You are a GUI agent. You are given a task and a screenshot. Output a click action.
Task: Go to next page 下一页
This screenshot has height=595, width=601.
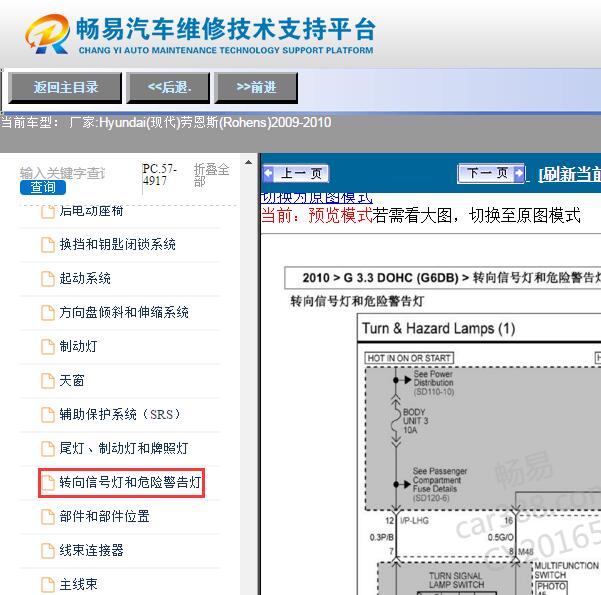491,173
